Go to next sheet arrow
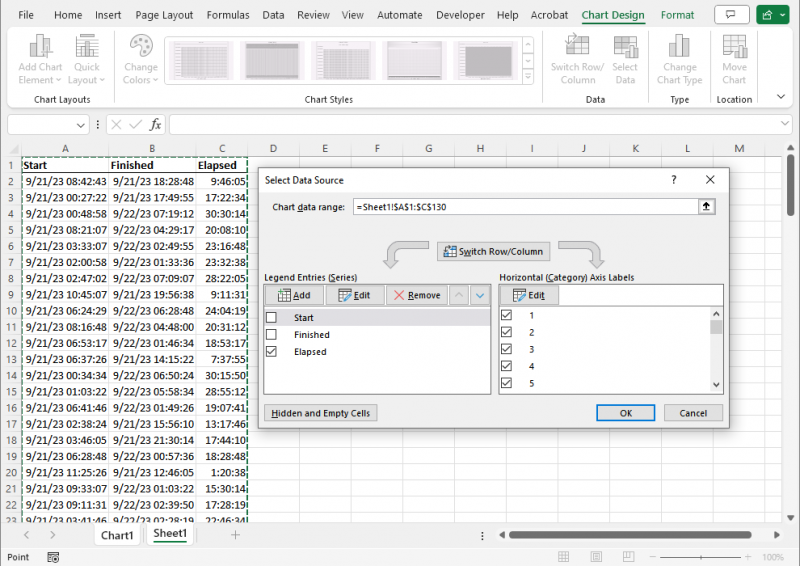Screen dimensions: 800x566 point(53,535)
